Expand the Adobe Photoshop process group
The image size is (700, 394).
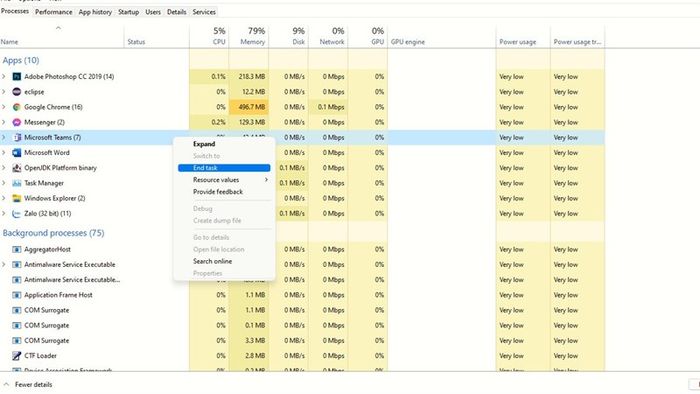coord(4,77)
